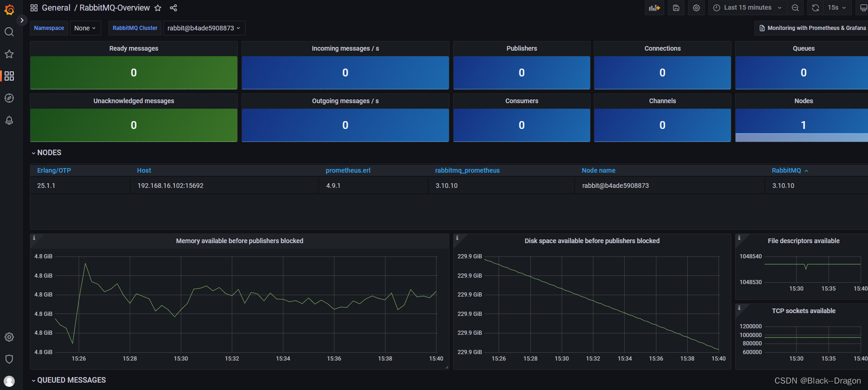The height and width of the screenshot is (390, 868).
Task: Zoom out the time range
Action: (795, 8)
